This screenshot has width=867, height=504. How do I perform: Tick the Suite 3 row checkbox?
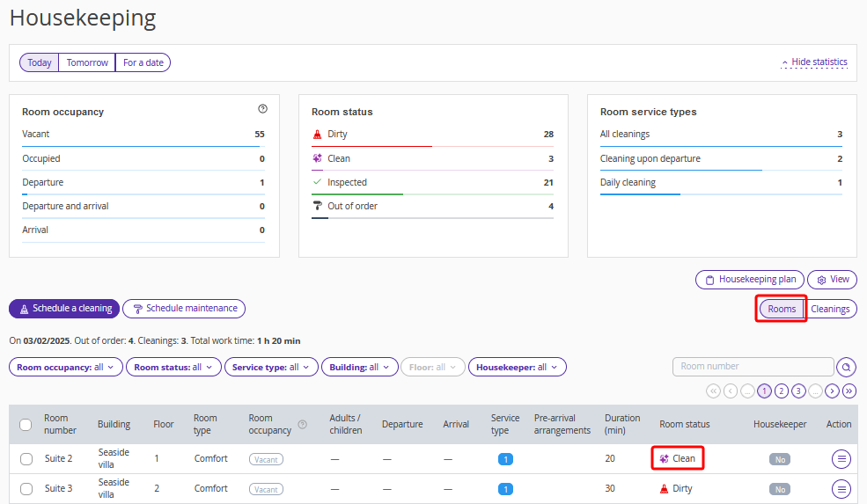pyautogui.click(x=26, y=489)
